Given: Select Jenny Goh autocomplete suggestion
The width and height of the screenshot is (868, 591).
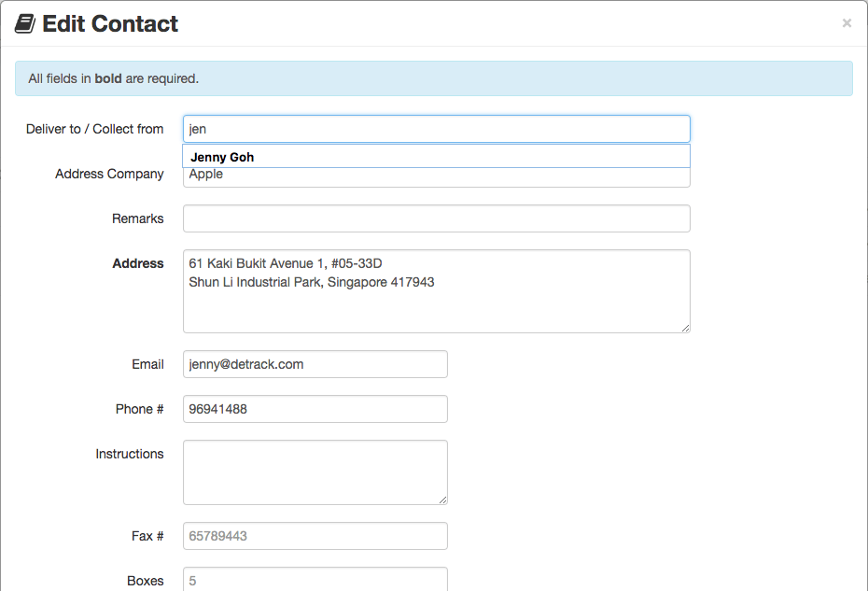Looking at the screenshot, I should (436, 157).
